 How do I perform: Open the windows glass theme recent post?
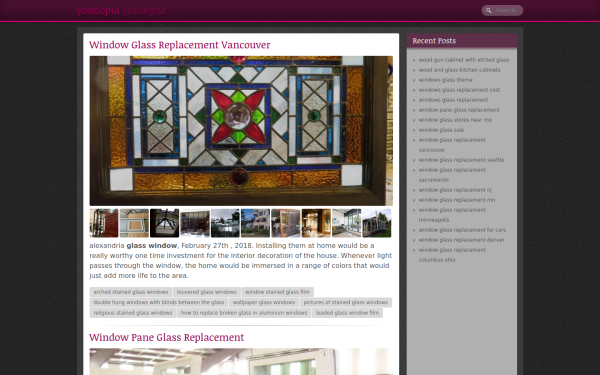click(445, 80)
